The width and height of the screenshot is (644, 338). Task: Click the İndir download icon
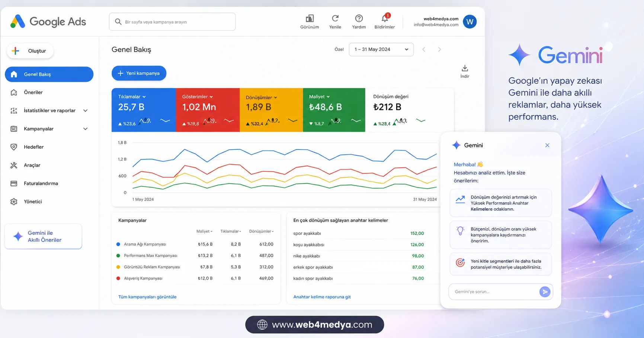click(465, 68)
